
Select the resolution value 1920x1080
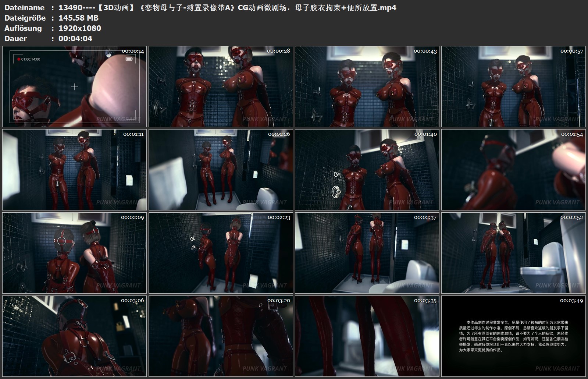[79, 28]
